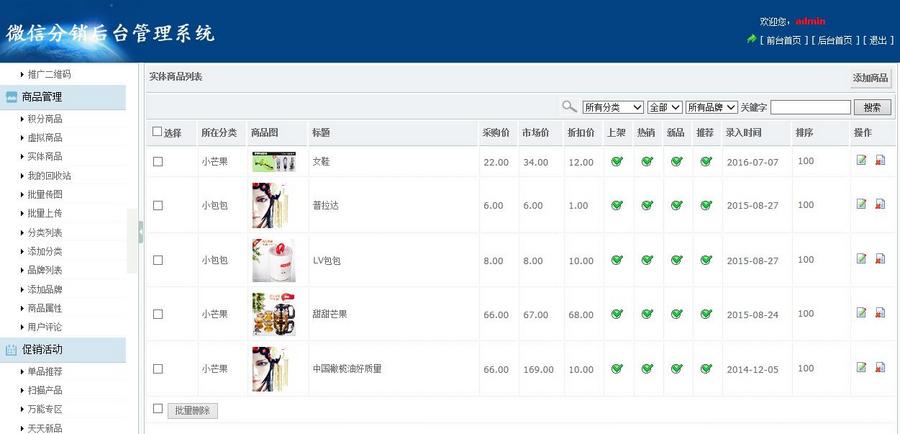Open 品牌列表 in sidebar
This screenshot has height=434, width=900.
45,270
